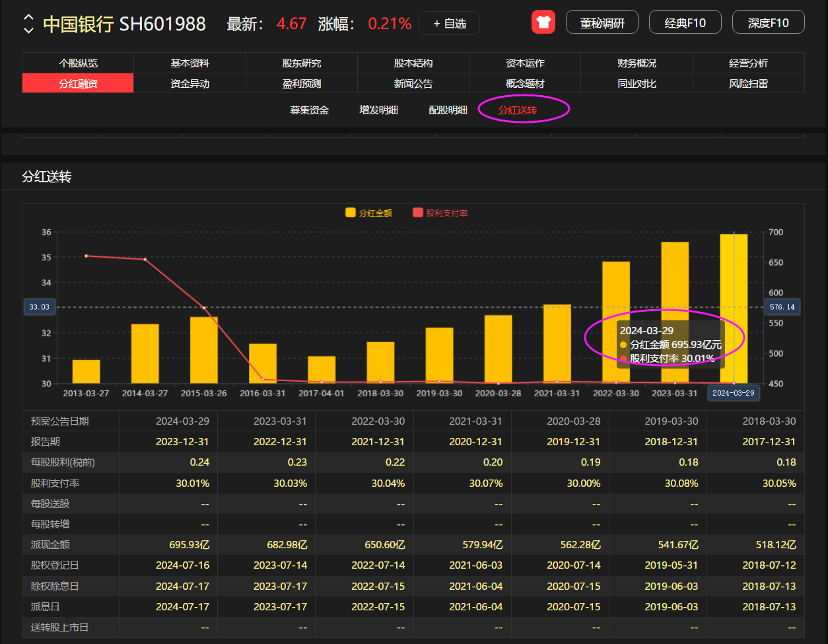Click 除权除息日 cell 2023-07-17
This screenshot has width=828, height=644.
281,586
